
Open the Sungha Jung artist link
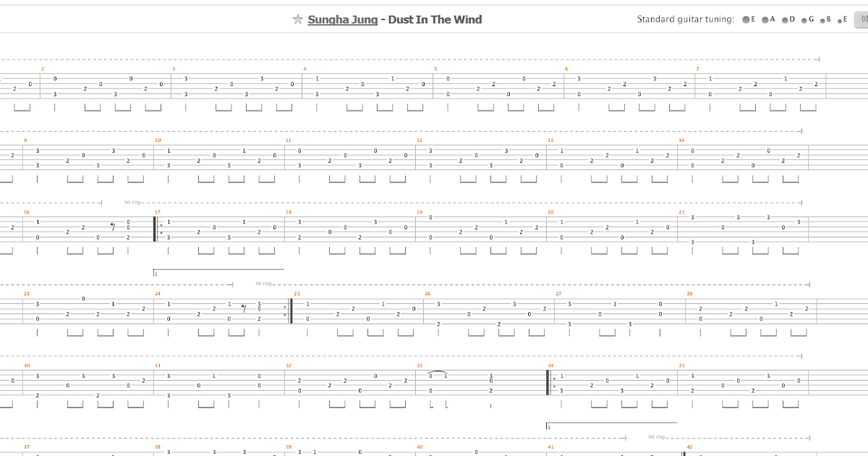342,20
